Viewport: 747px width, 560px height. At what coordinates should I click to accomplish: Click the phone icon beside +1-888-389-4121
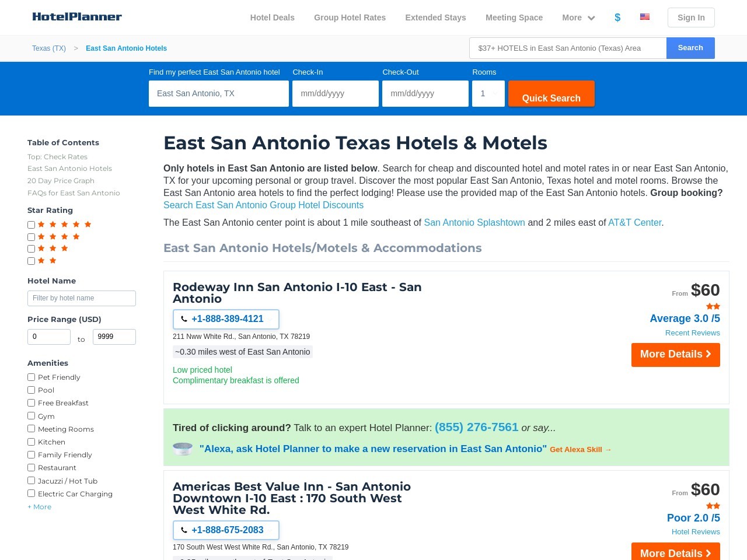(x=184, y=319)
